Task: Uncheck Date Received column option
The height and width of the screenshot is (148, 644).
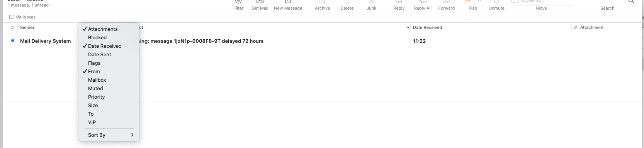Action: point(109,46)
